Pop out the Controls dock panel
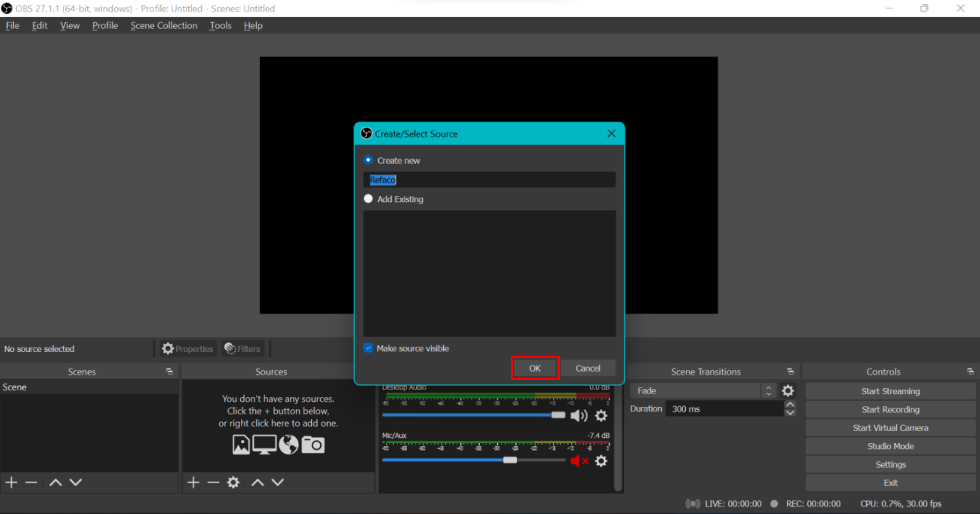The height and width of the screenshot is (514, 980). (970, 371)
